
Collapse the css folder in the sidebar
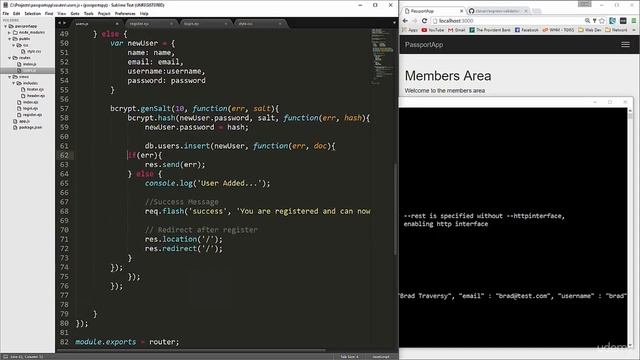click(x=13, y=45)
